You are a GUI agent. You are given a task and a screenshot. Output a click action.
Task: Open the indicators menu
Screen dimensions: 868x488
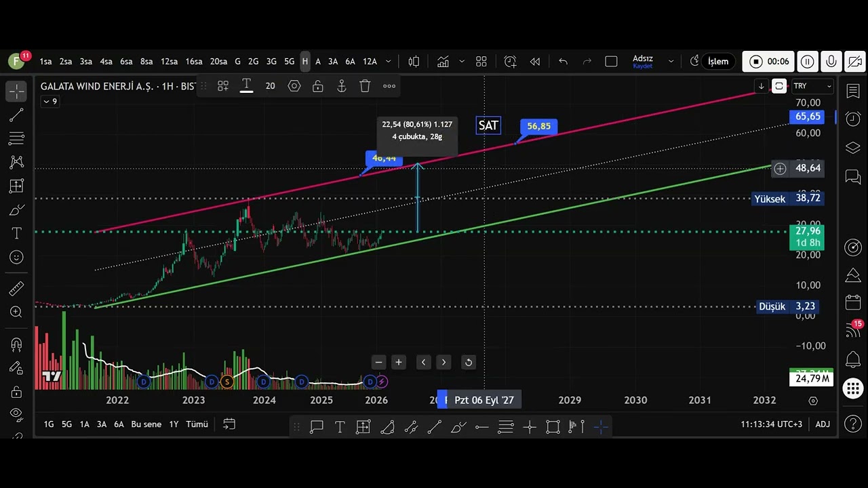coord(443,62)
